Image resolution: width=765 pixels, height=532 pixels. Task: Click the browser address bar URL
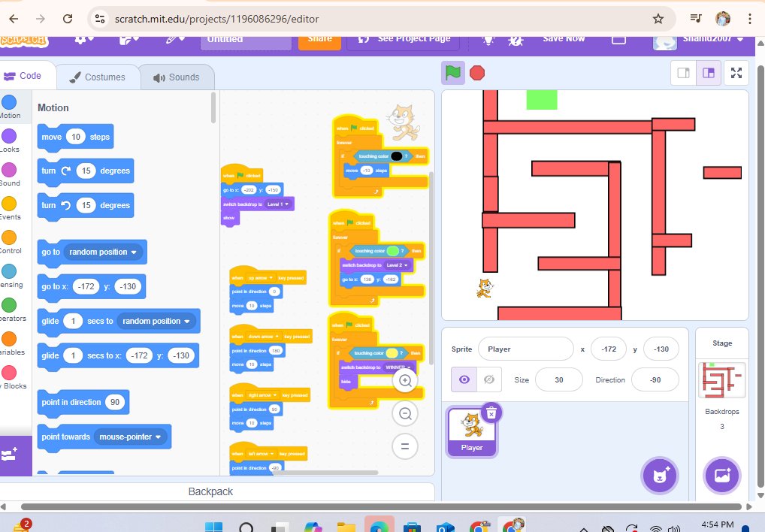point(216,19)
